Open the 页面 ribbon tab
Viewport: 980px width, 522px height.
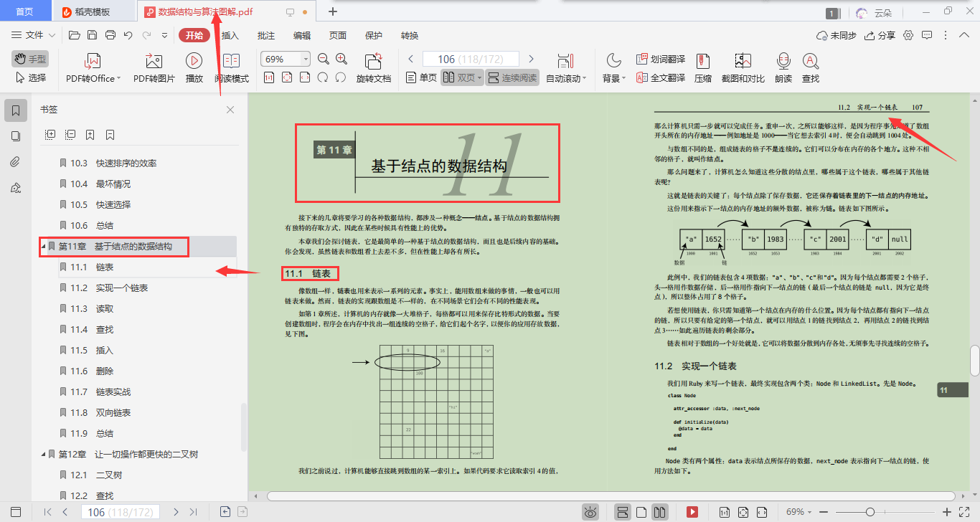(338, 35)
